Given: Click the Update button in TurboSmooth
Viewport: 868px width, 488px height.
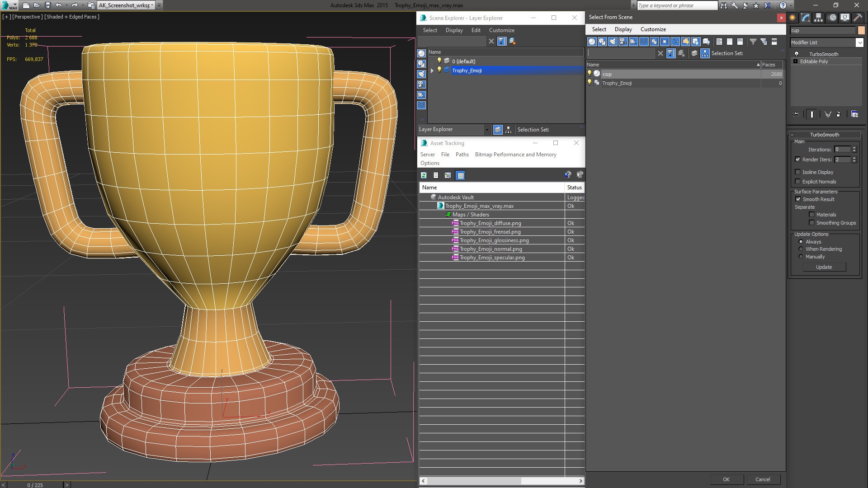Looking at the screenshot, I should (x=823, y=266).
